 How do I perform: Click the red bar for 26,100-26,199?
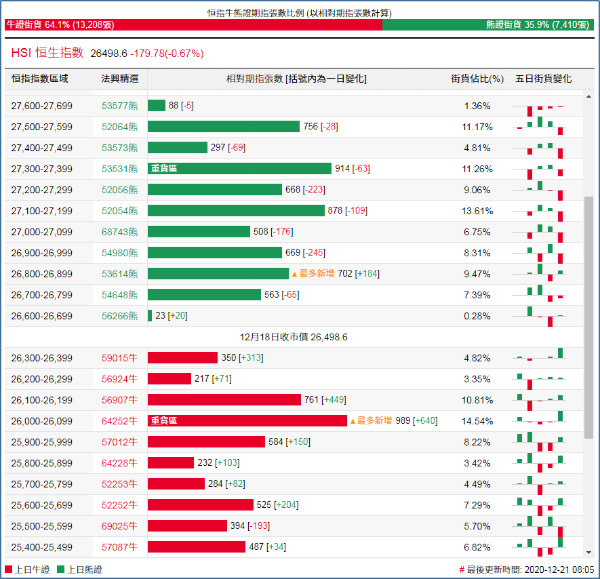tap(224, 400)
